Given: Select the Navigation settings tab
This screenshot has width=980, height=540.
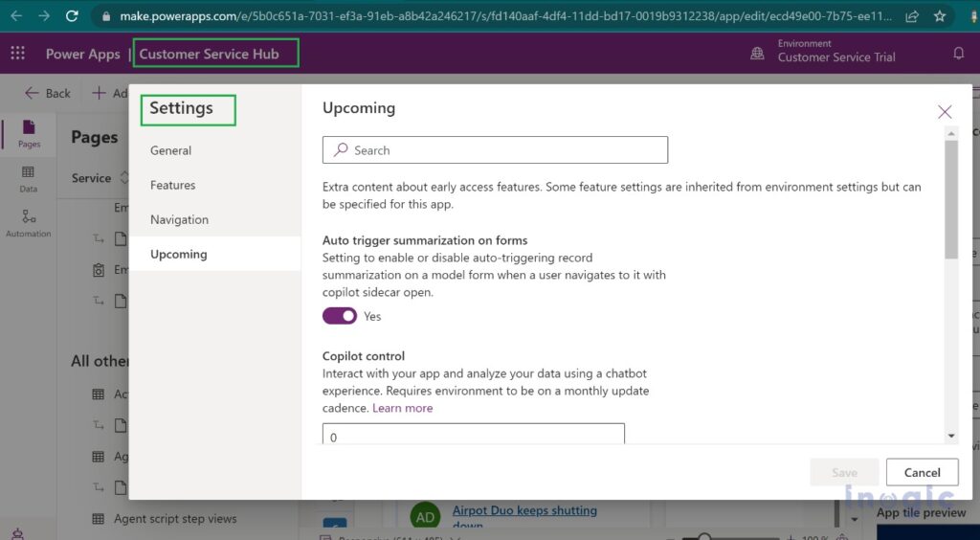Looking at the screenshot, I should (x=215, y=219).
